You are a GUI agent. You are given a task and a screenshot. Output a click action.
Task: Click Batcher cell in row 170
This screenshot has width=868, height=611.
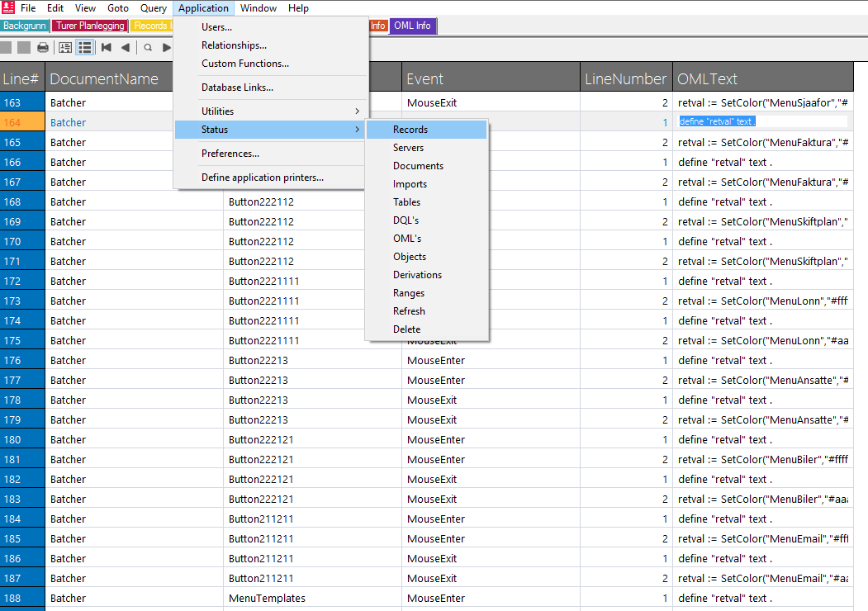[134, 241]
